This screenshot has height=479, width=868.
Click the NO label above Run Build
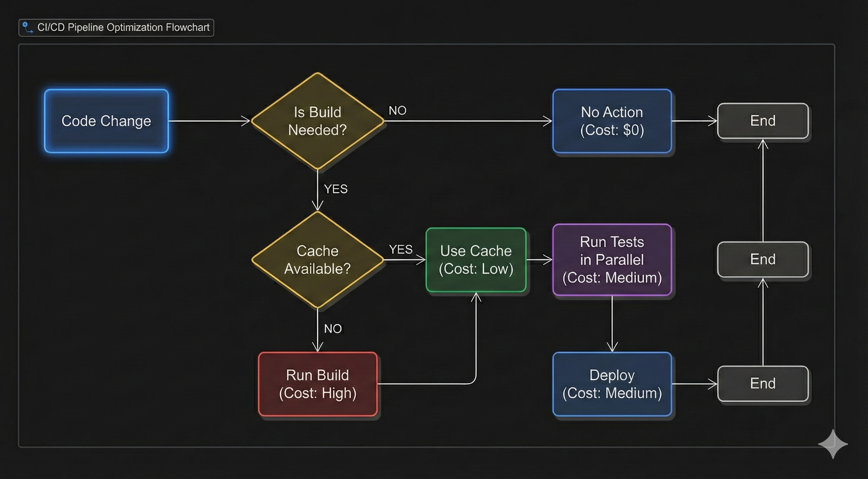coord(333,328)
